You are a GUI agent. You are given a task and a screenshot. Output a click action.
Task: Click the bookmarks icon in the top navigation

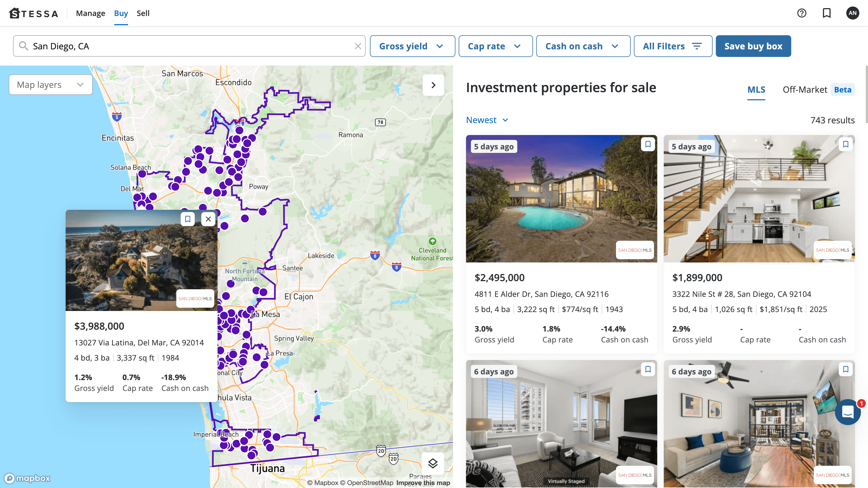[827, 13]
